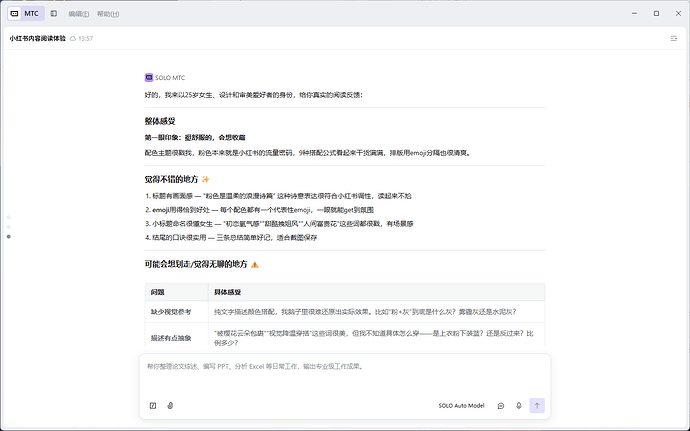Open the 编辑(E) menu
Screen dimensions: 690x431
79,14
